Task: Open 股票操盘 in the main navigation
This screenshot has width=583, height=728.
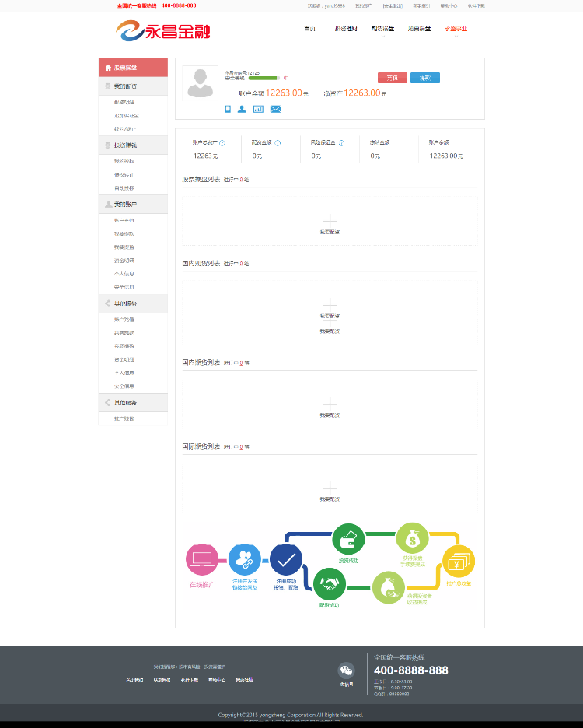Action: (419, 29)
